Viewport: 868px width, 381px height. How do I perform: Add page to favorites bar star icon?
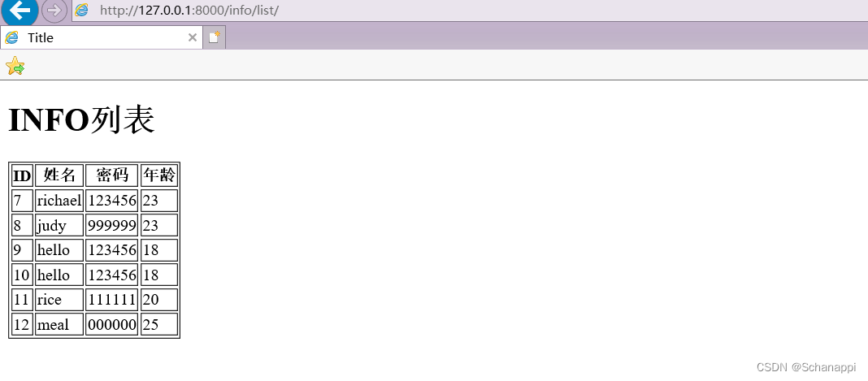pyautogui.click(x=15, y=66)
